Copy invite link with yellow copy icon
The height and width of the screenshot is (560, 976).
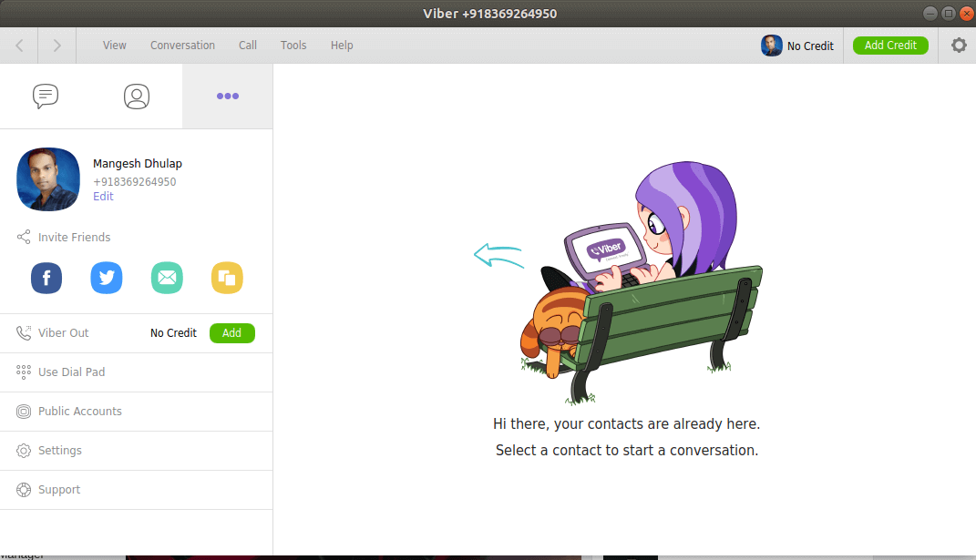point(227,278)
